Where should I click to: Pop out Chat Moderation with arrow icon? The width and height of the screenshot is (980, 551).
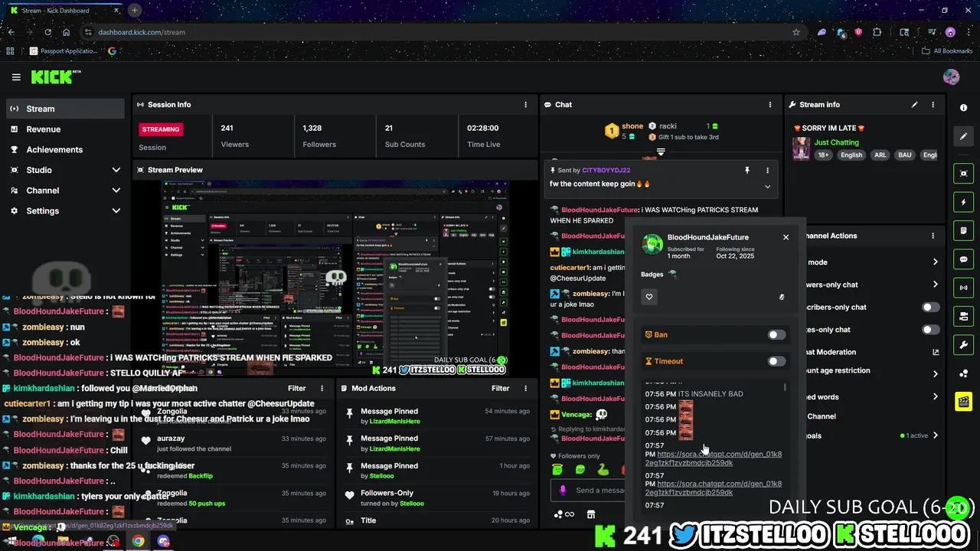(x=936, y=352)
